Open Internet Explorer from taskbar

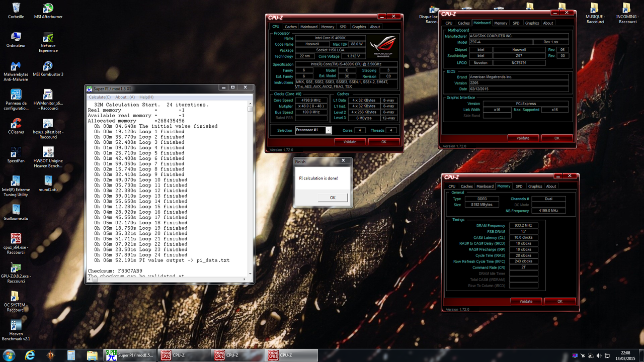point(30,355)
